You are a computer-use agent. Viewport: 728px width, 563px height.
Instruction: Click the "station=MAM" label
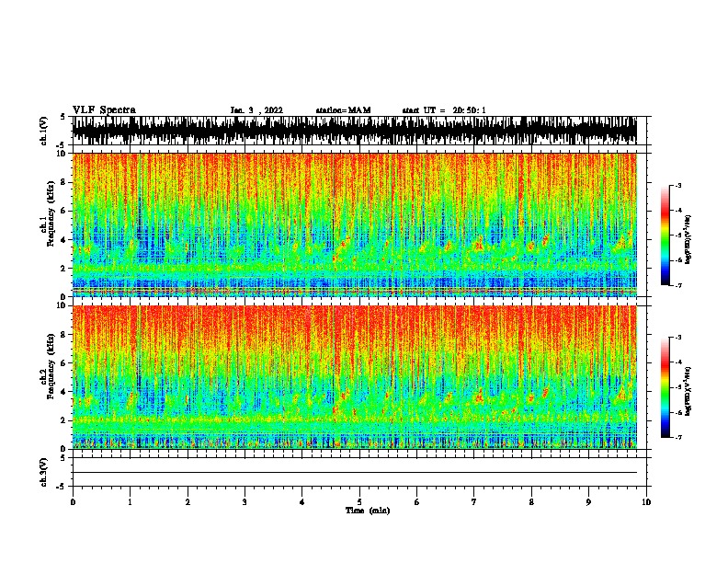(343, 110)
